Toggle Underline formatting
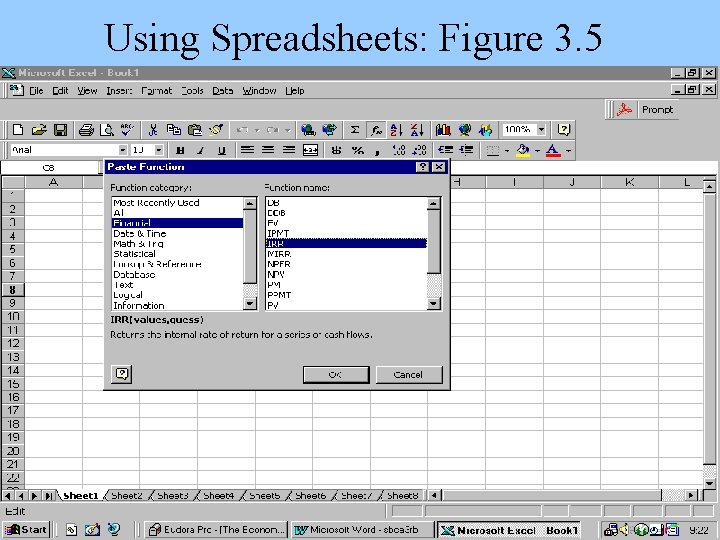 pos(222,150)
